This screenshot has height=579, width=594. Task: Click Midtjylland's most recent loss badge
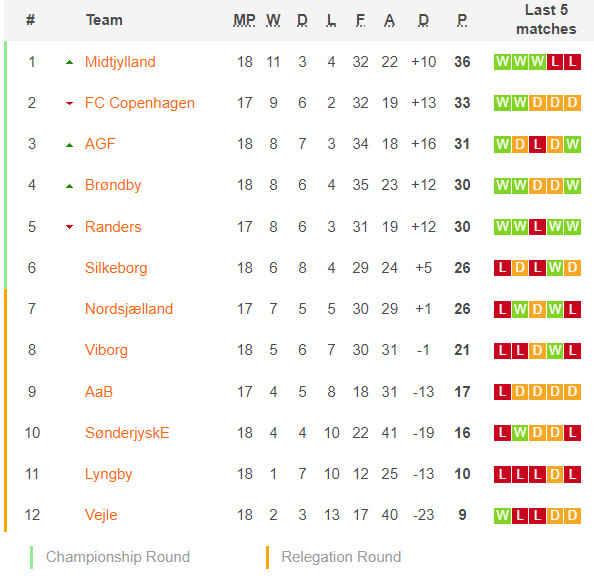coord(572,62)
